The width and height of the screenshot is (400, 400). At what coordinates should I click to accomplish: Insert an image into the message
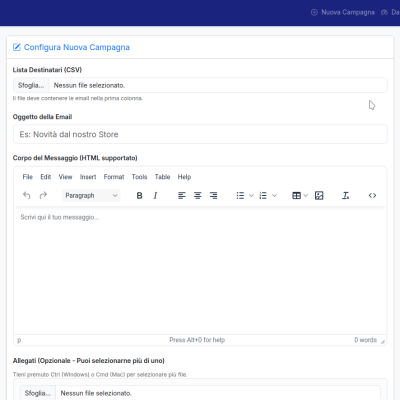pyautogui.click(x=319, y=196)
